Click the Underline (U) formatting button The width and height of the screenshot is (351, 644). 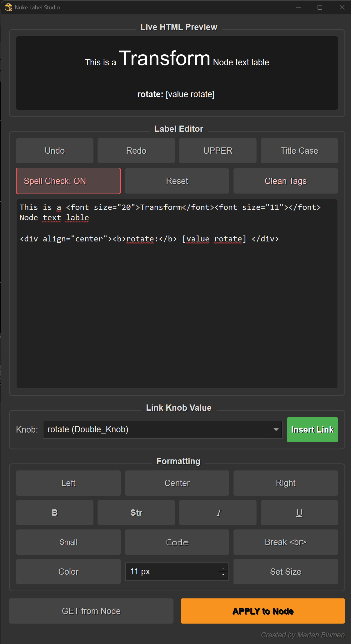click(x=299, y=513)
